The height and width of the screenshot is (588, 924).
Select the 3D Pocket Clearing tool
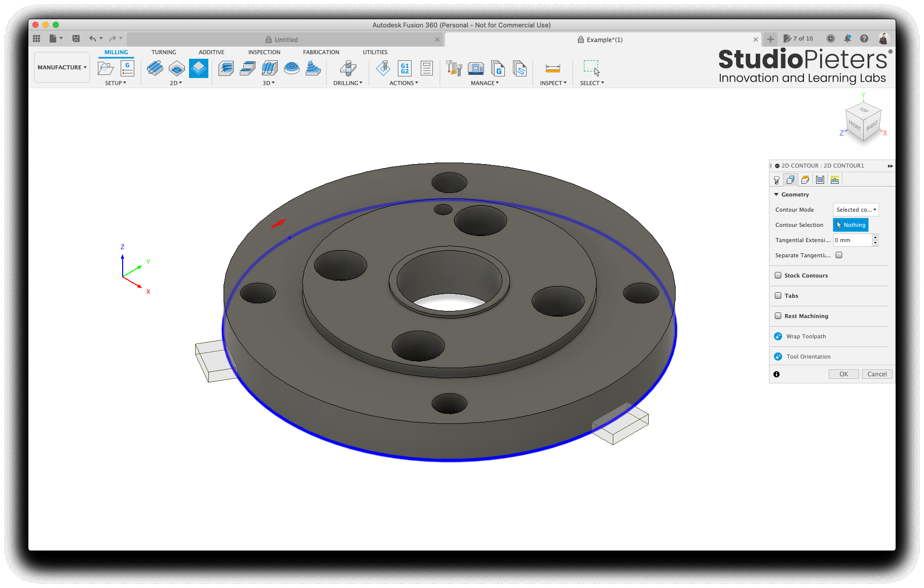click(248, 68)
